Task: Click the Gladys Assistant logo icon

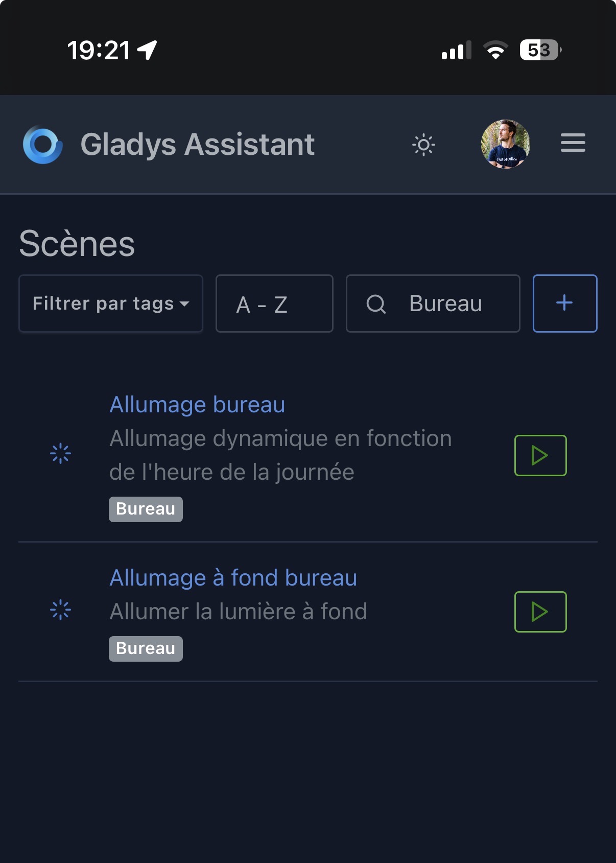Action: tap(43, 145)
